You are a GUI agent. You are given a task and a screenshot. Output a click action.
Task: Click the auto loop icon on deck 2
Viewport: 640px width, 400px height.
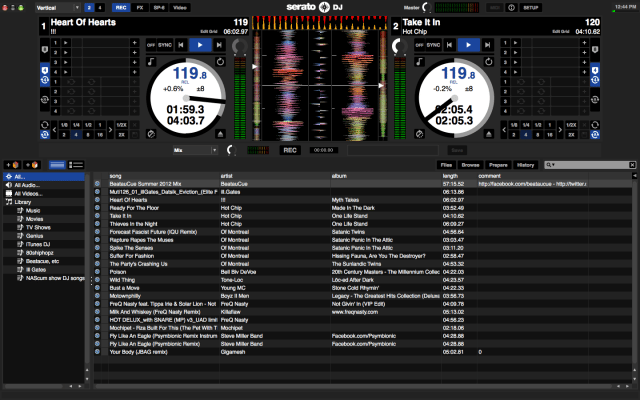click(x=595, y=134)
